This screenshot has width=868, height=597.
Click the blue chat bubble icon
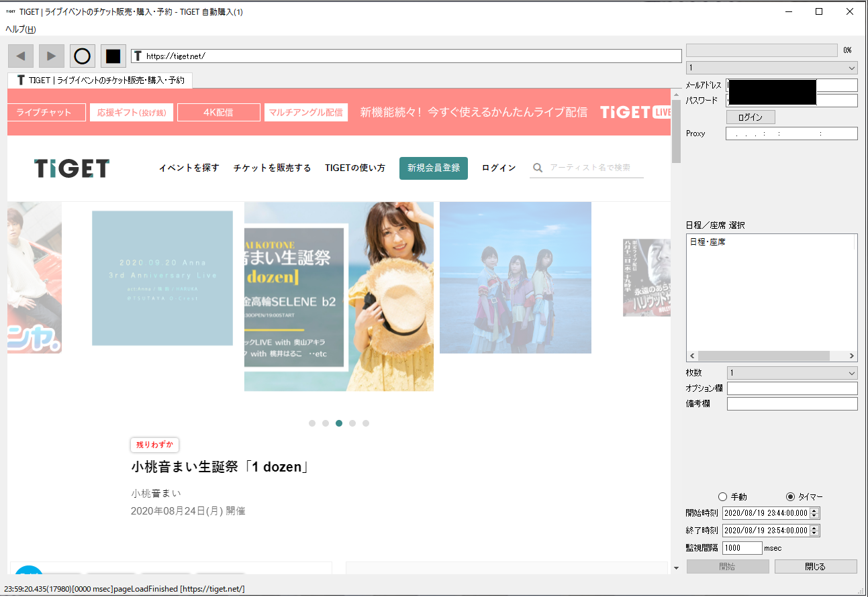[29, 570]
